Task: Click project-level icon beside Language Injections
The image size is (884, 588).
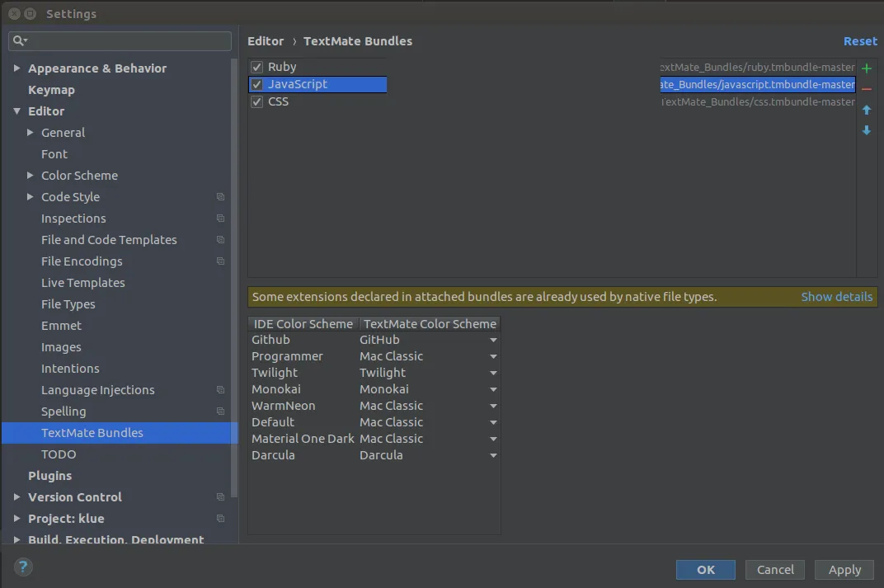Action: [220, 390]
